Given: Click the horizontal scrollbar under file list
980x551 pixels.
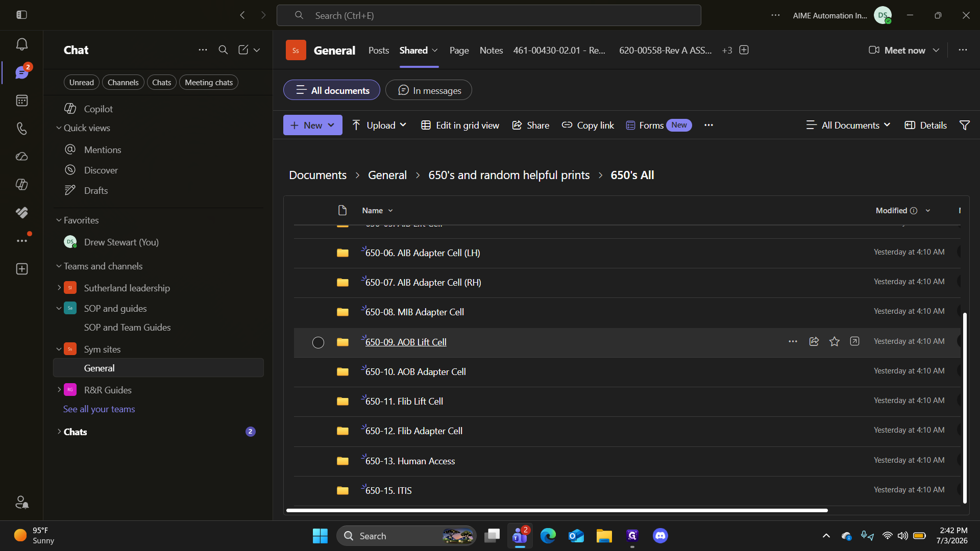Looking at the screenshot, I should (557, 510).
